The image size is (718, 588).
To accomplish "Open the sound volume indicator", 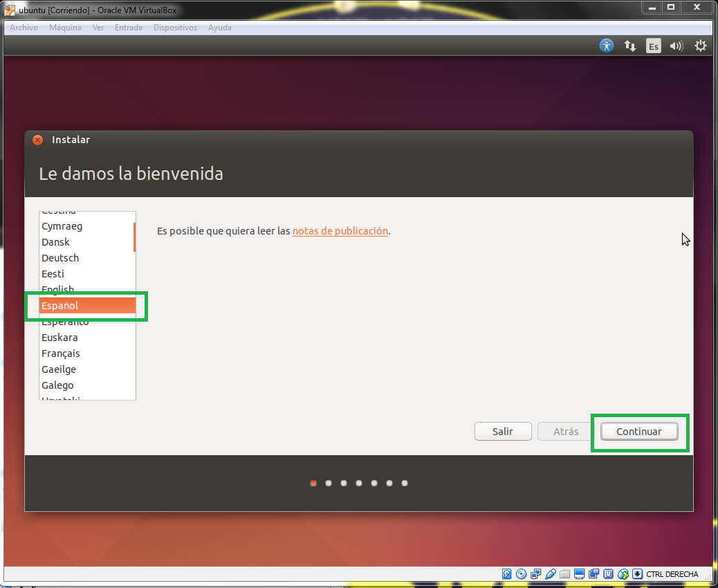I will coord(676,46).
